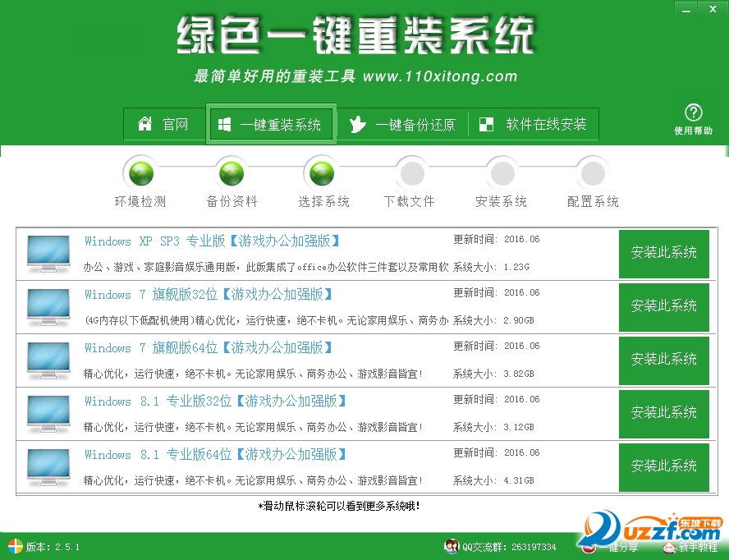This screenshot has width=729, height=560.
Task: Install the Windows XP SP3 system
Action: [664, 254]
